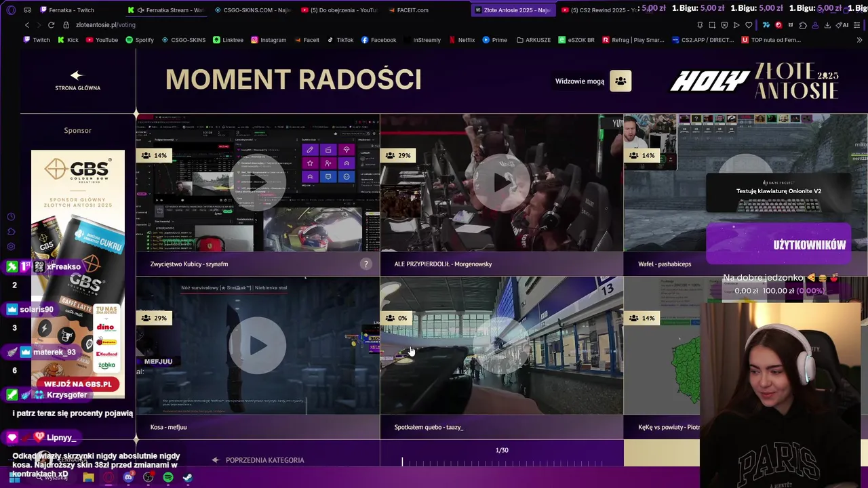Image resolution: width=868 pixels, height=488 pixels.
Task: Switch to the Do obejrzenia YouTube tab
Action: tap(340, 10)
